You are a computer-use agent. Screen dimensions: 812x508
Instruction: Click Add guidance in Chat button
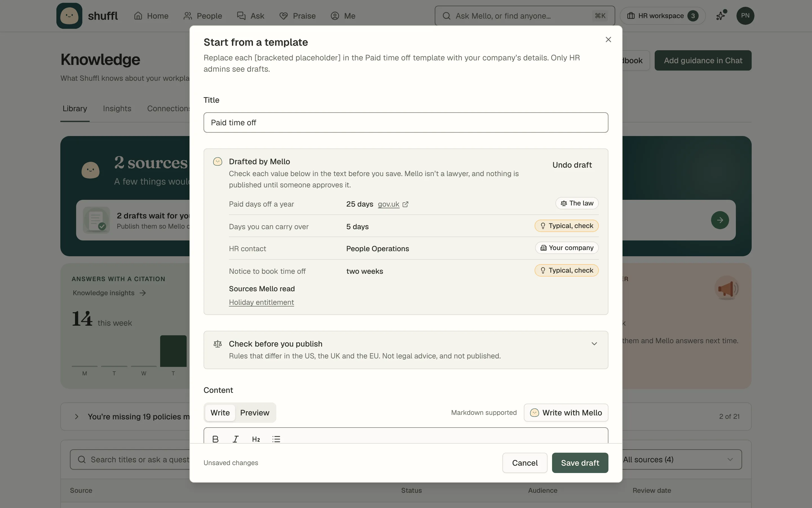pos(703,60)
